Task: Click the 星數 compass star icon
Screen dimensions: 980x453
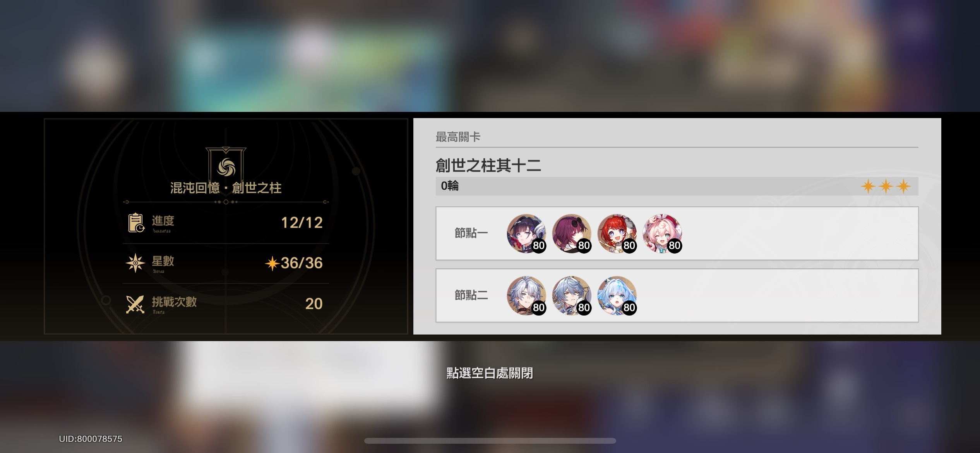Action: [x=135, y=263]
